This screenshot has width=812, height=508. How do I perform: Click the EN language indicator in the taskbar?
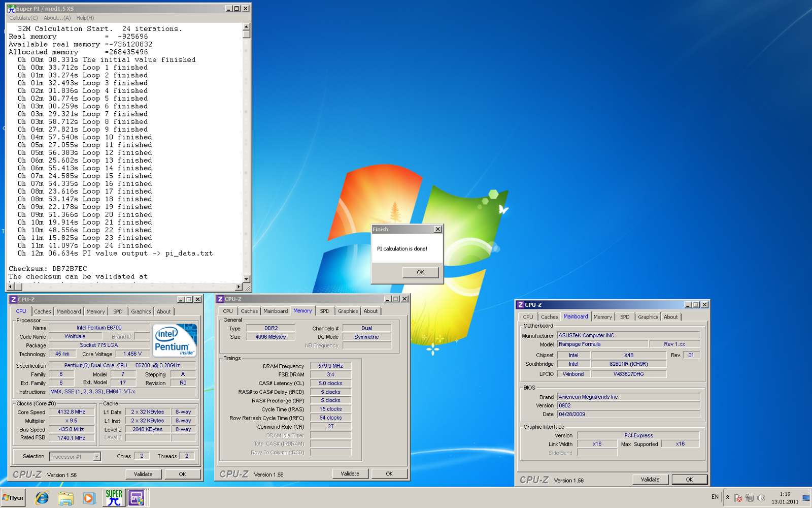pyautogui.click(x=715, y=497)
